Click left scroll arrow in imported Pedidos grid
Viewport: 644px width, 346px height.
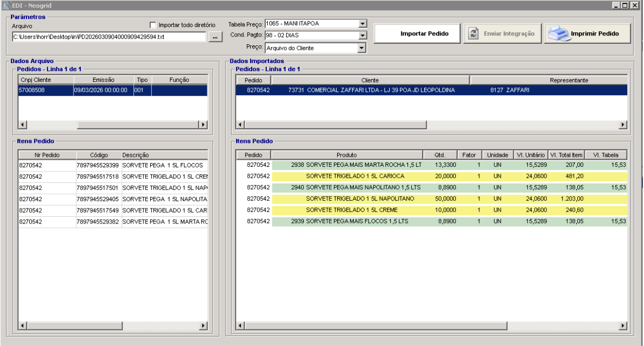tap(241, 125)
